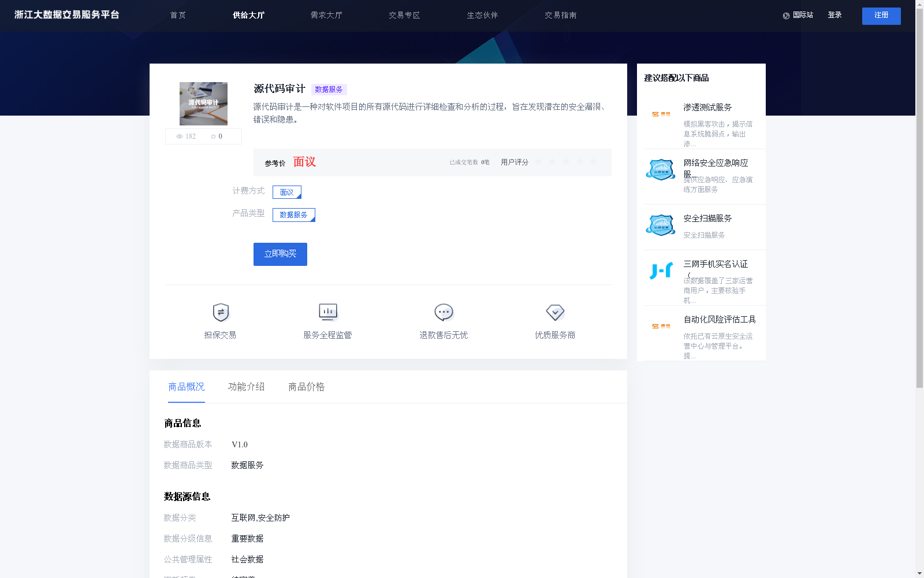
Task: Open the 三网手机实名认证 logo
Action: coord(661,271)
